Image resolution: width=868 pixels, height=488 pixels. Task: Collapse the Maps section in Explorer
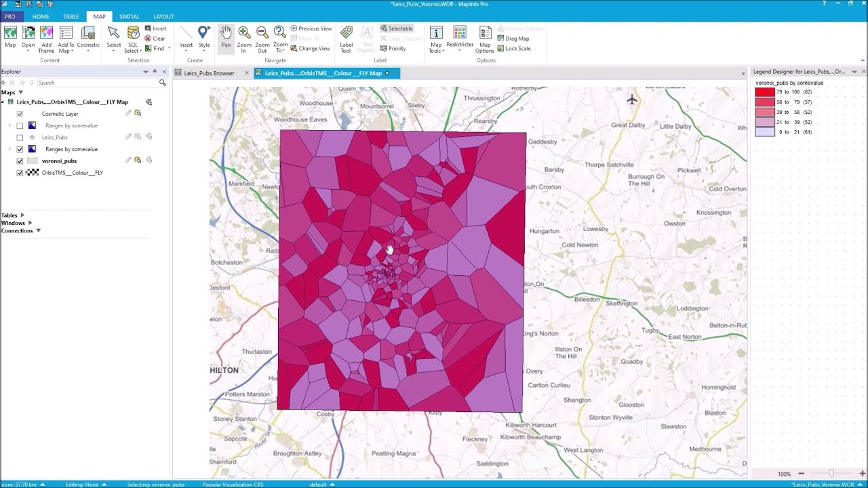(x=20, y=92)
